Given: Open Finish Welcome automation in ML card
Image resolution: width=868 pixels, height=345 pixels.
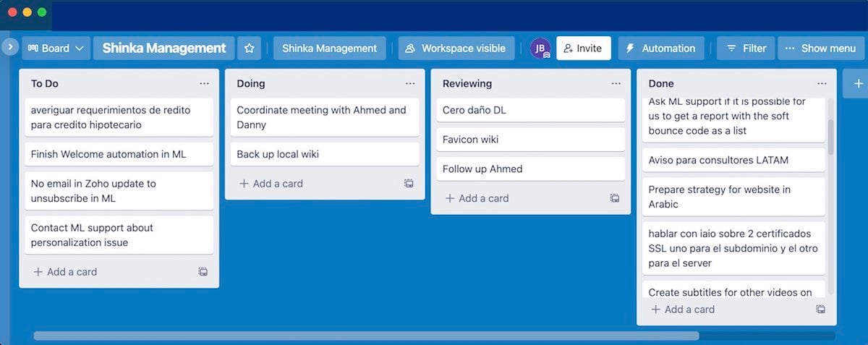Looking at the screenshot, I should point(119,154).
